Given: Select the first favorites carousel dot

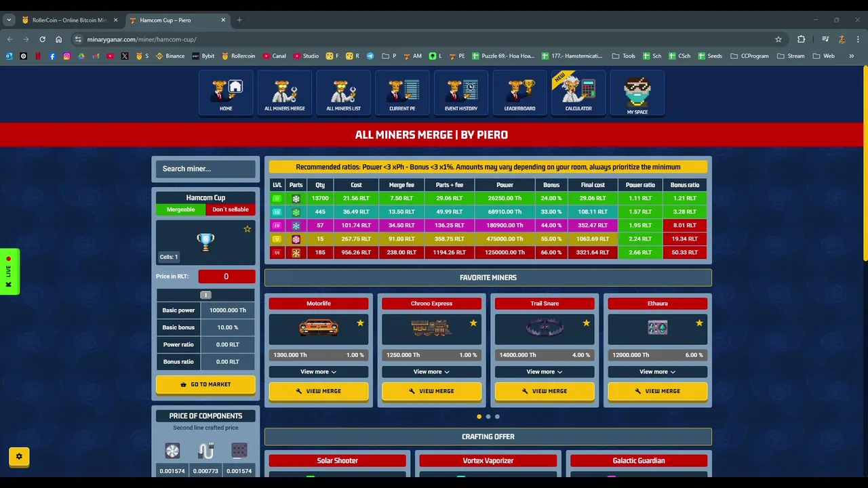Looking at the screenshot, I should [479, 417].
